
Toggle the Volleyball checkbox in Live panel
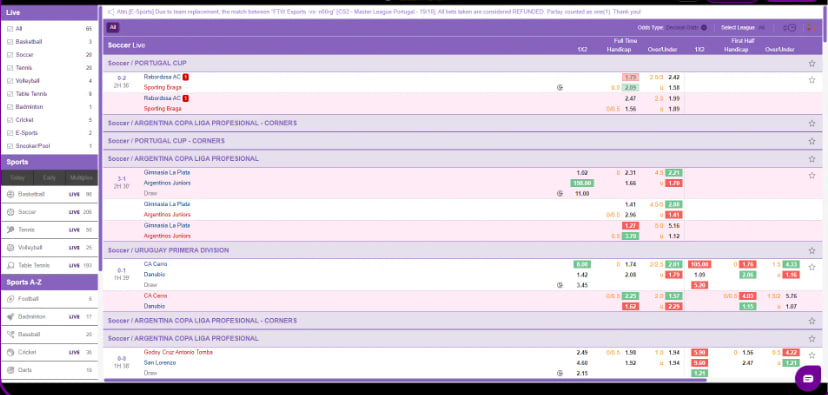10,81
